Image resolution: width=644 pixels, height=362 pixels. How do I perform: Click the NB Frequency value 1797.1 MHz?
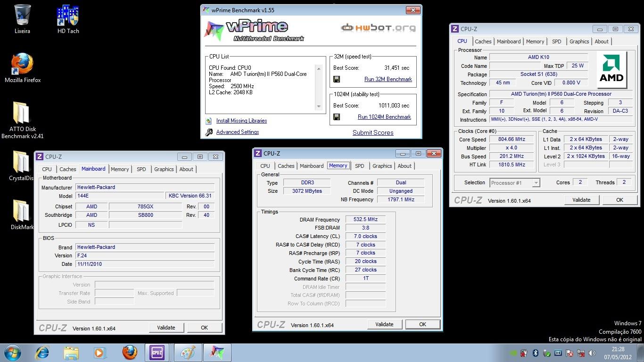tap(401, 199)
